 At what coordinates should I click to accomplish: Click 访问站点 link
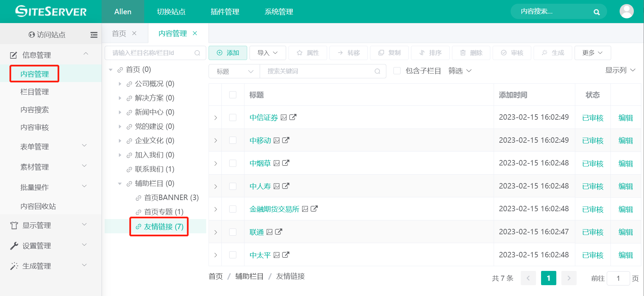47,35
